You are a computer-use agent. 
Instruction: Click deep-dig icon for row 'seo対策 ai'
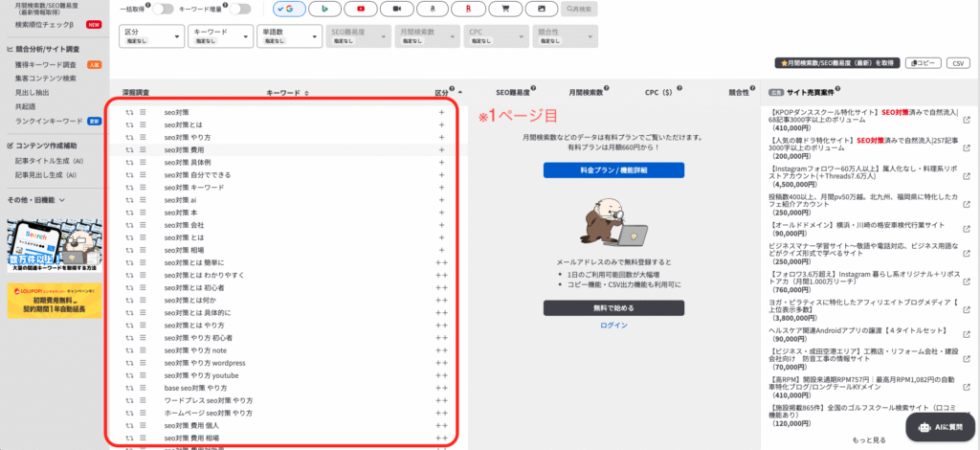pyautogui.click(x=129, y=200)
